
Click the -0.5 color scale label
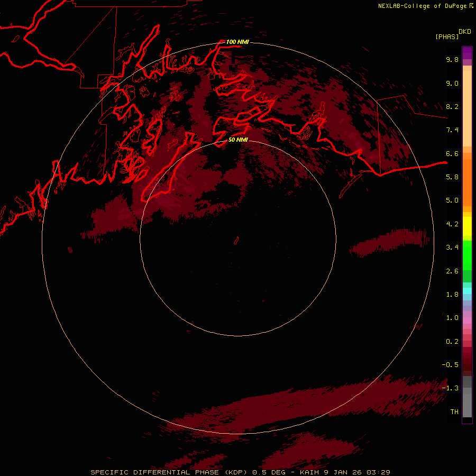[x=450, y=365]
